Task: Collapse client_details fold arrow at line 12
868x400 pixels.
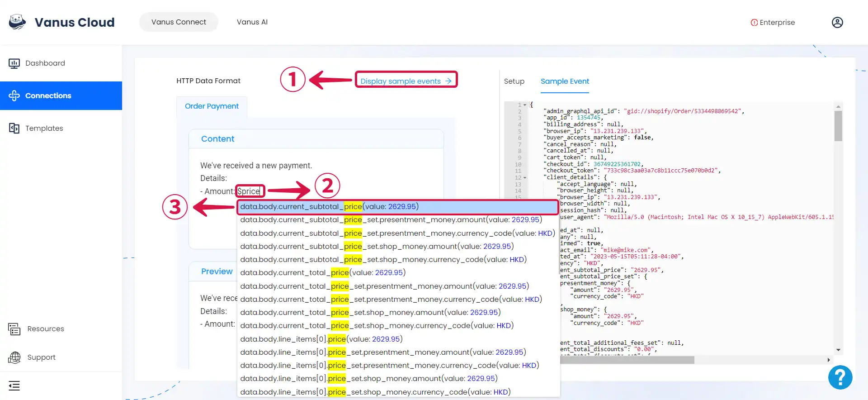Action: pos(525,178)
